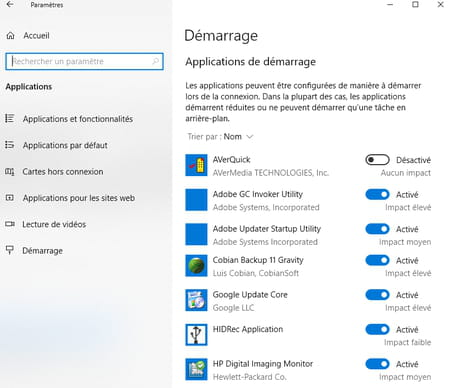Open the Trier par Nom dropdown

pos(220,137)
